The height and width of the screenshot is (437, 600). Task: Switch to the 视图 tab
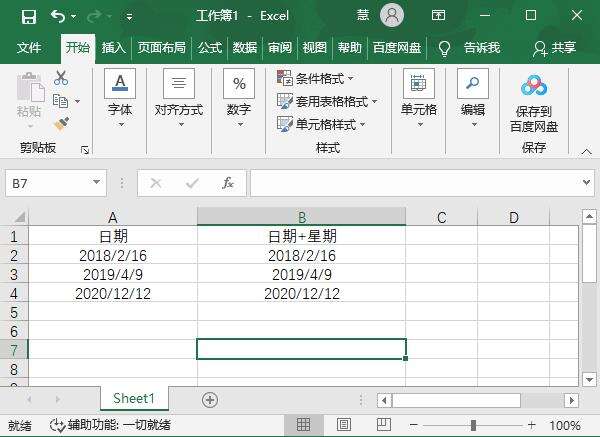(315, 48)
